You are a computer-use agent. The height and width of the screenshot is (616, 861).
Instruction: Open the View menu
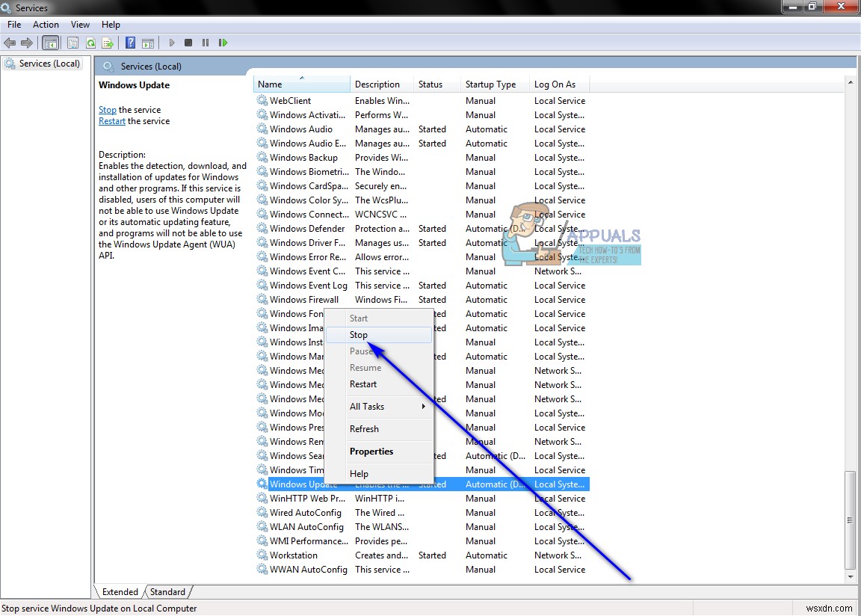pos(80,24)
